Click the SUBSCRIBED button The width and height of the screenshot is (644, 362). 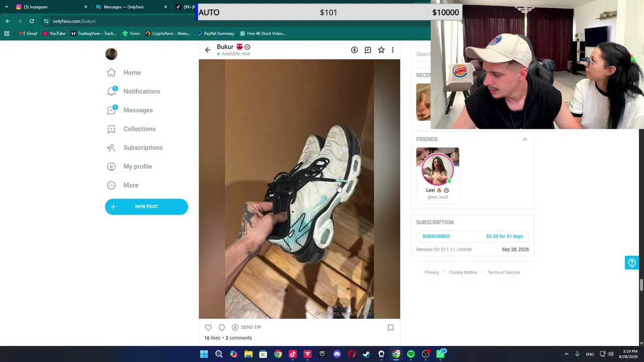coord(472,236)
